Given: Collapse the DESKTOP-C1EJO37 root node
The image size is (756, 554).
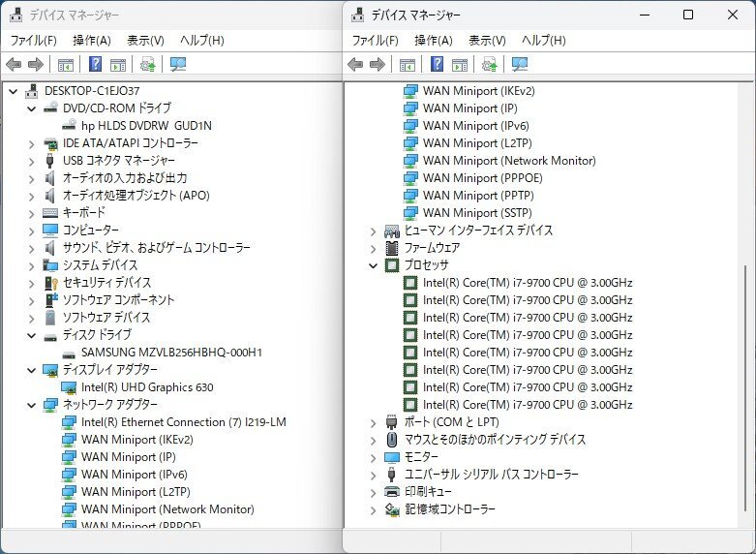Looking at the screenshot, I should click(x=13, y=91).
